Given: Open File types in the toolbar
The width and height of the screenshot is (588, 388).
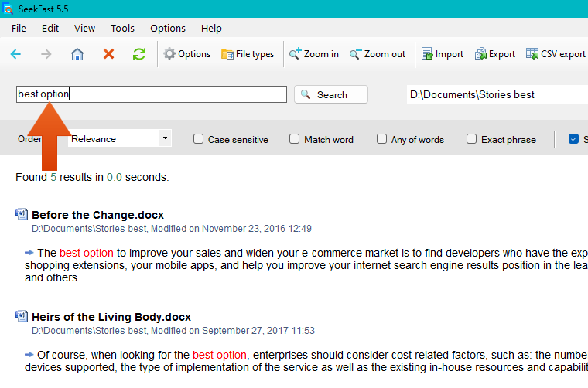Looking at the screenshot, I should (x=248, y=54).
